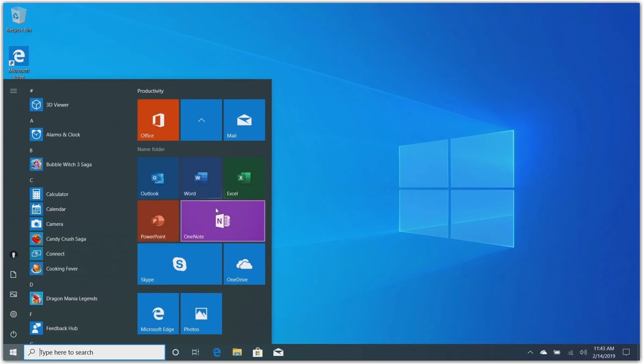
Task: Open the OneDrive app
Action: (x=244, y=264)
